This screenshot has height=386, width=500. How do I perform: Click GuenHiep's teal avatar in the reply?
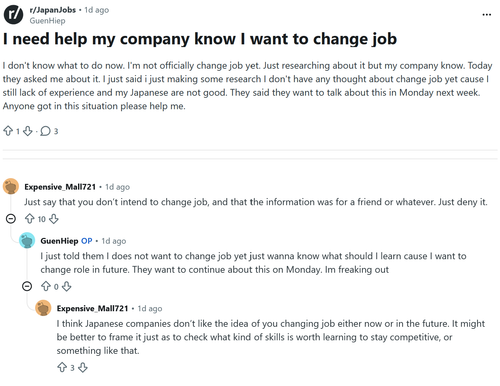pyautogui.click(x=27, y=240)
